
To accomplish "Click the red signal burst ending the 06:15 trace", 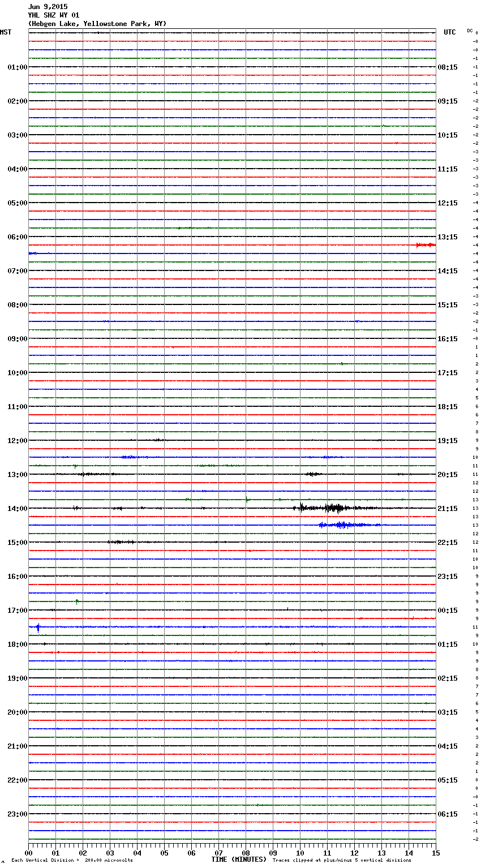I will coord(426,245).
